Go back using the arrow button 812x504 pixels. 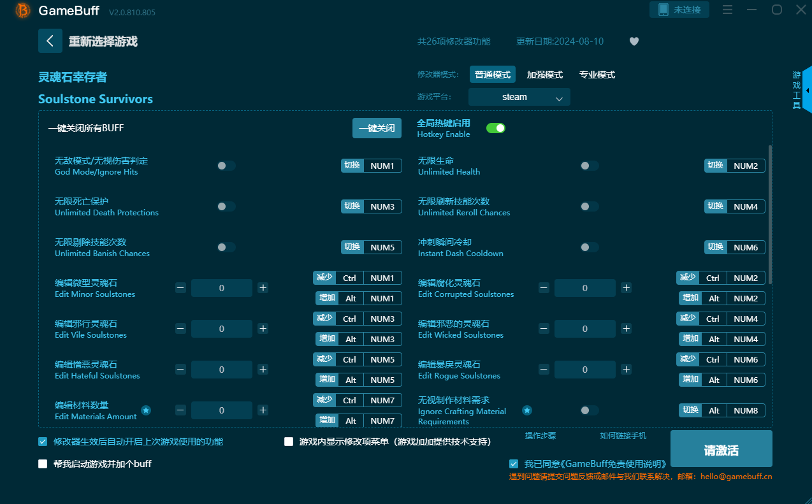point(50,41)
